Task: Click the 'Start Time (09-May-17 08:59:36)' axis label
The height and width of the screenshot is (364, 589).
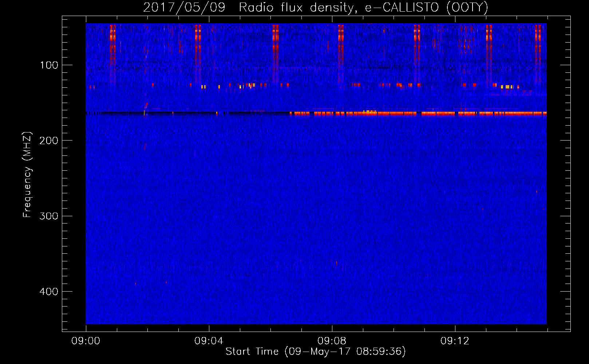Action: click(x=316, y=352)
